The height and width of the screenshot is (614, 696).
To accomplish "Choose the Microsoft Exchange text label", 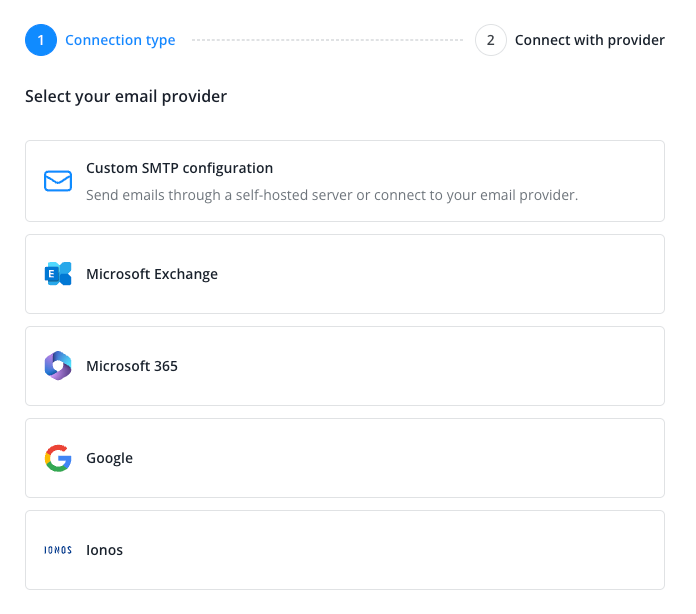I will point(152,274).
